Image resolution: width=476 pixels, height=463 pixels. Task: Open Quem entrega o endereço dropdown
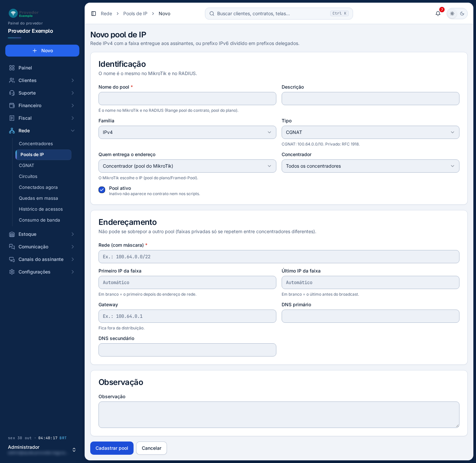coord(187,166)
